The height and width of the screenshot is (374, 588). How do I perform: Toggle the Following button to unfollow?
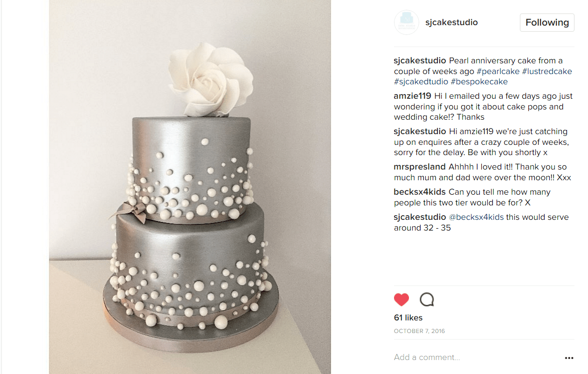pyautogui.click(x=547, y=22)
